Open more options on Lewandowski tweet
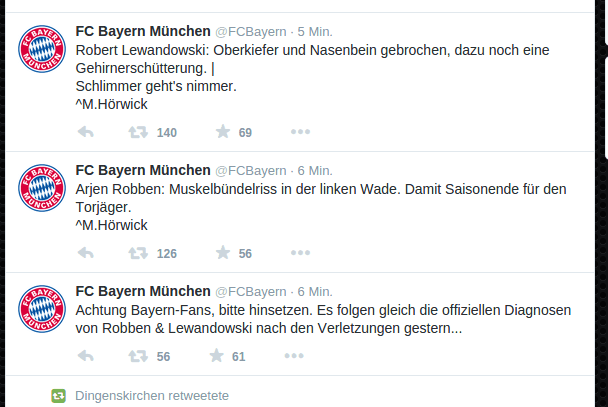This screenshot has width=608, height=407. coord(301,132)
